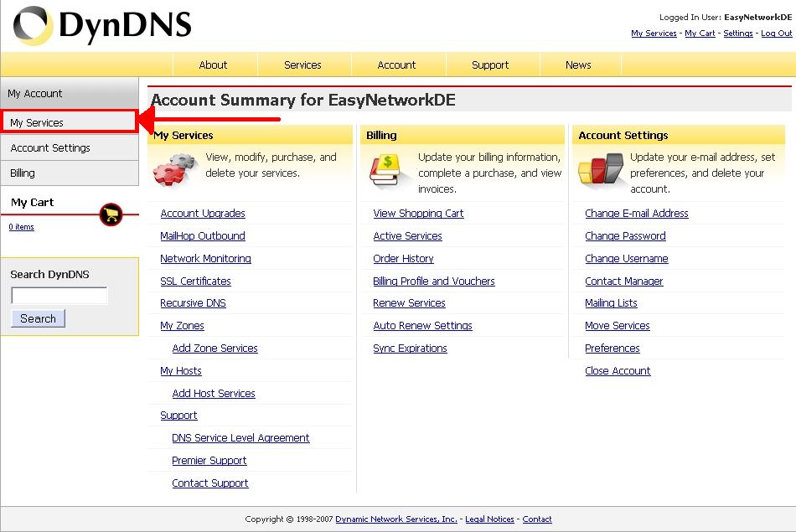Screen dimensions: 796x532
Task: Open the Settings link in the header
Action: click(x=738, y=33)
